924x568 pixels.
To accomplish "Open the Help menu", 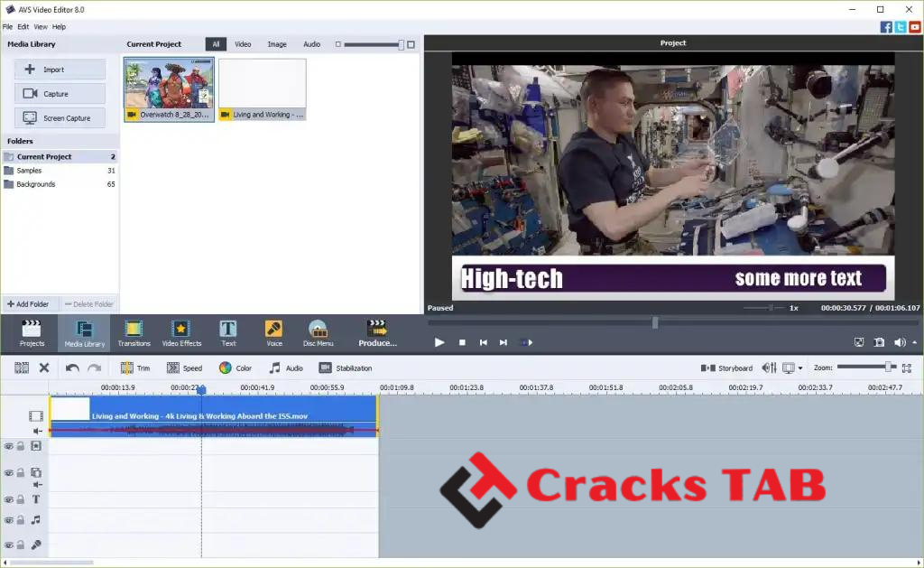I will (x=59, y=26).
